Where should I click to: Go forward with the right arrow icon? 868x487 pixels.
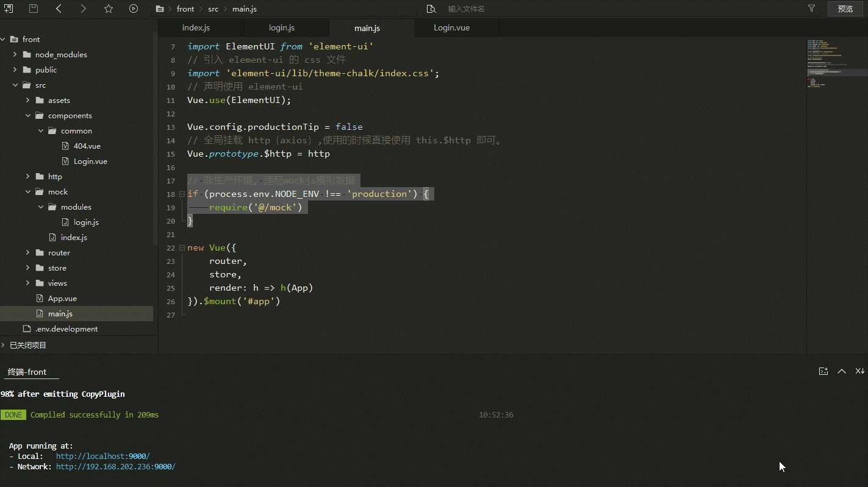(x=84, y=9)
